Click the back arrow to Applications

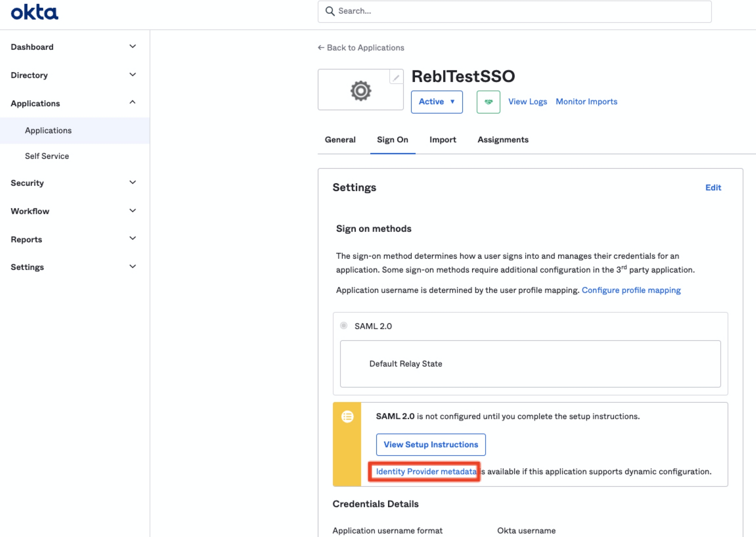tap(321, 48)
